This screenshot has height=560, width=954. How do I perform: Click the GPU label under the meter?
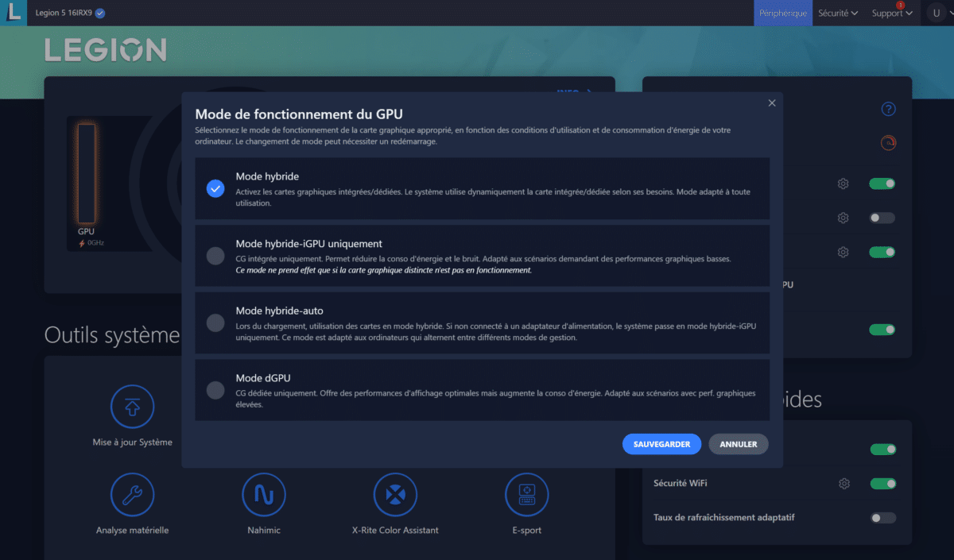coord(86,232)
